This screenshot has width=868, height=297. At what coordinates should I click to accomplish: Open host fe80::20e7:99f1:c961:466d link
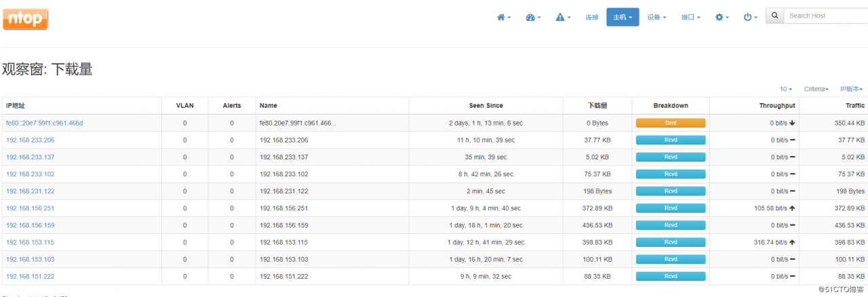point(44,123)
